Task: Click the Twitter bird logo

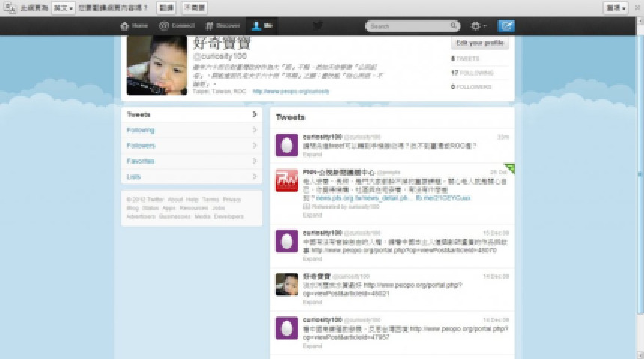Action: 318,26
